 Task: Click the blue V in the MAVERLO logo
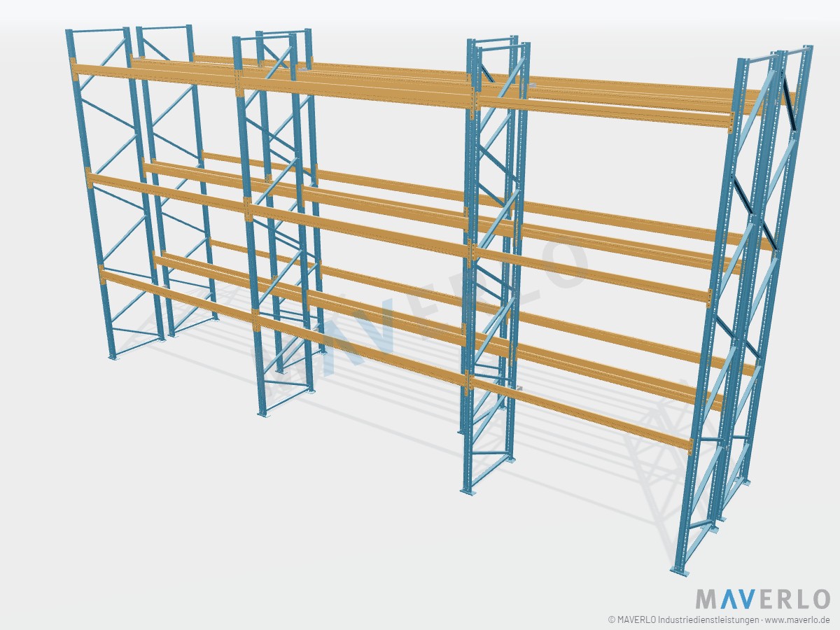tap(747, 599)
